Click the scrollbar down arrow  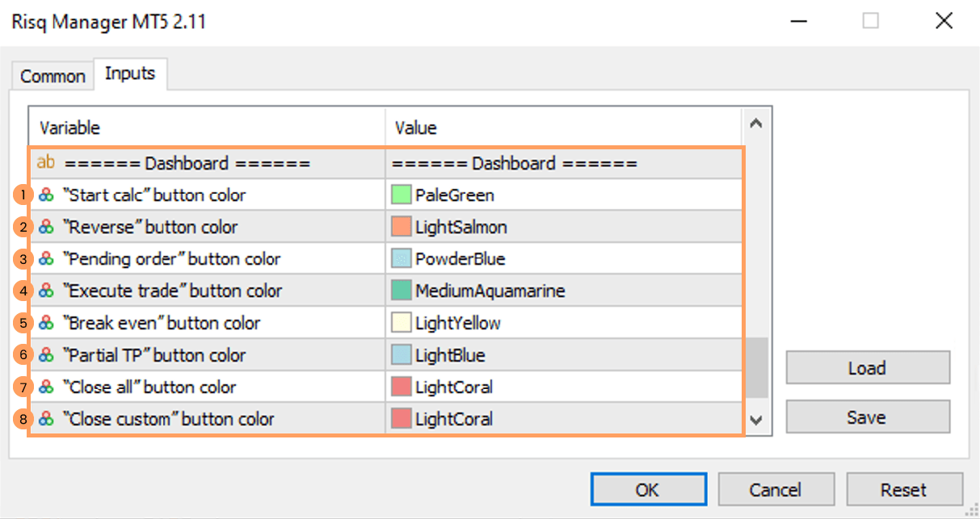click(756, 420)
